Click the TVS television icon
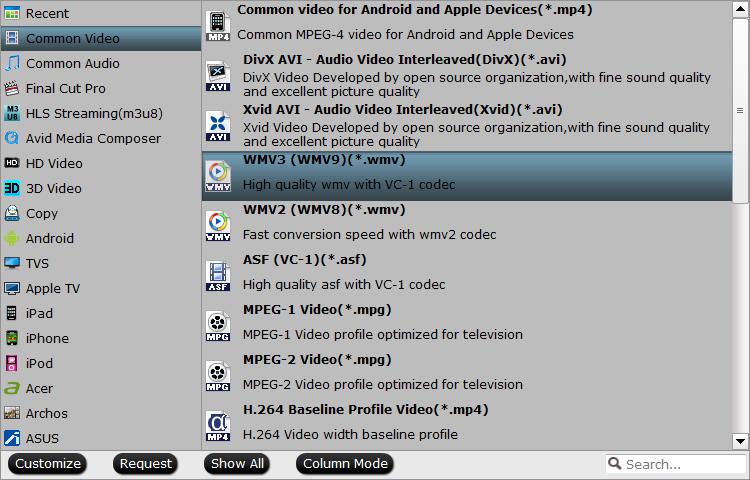The height and width of the screenshot is (480, 750). coord(12,263)
